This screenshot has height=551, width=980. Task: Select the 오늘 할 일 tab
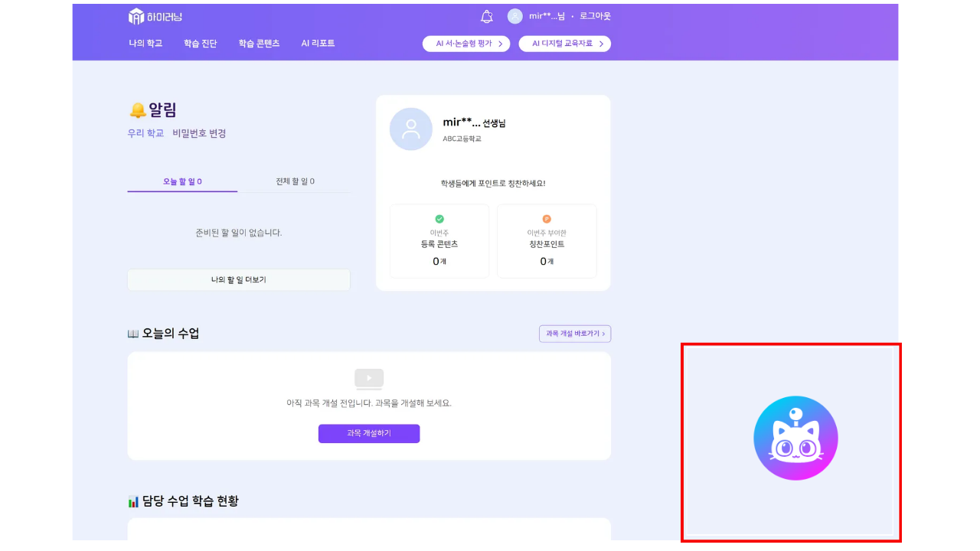pyautogui.click(x=181, y=180)
